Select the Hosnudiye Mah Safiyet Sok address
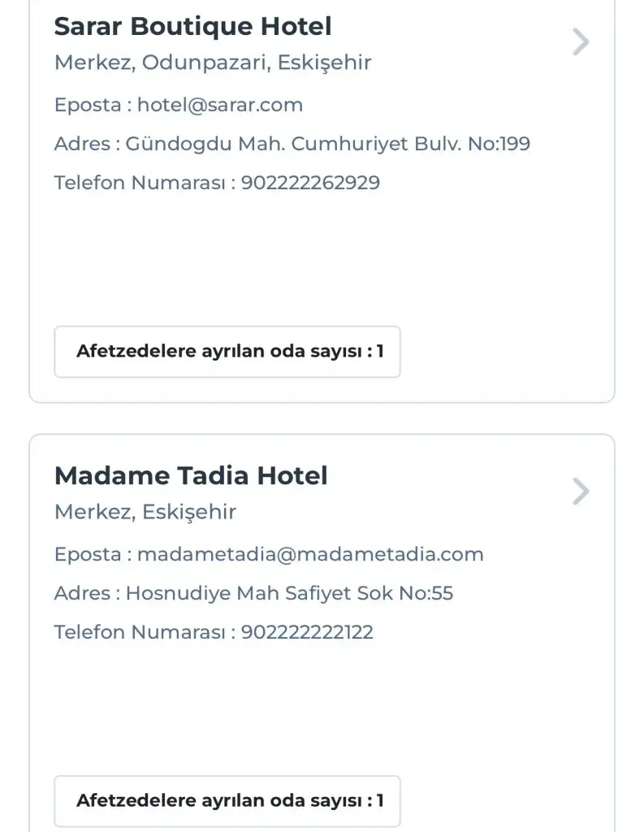 click(289, 593)
